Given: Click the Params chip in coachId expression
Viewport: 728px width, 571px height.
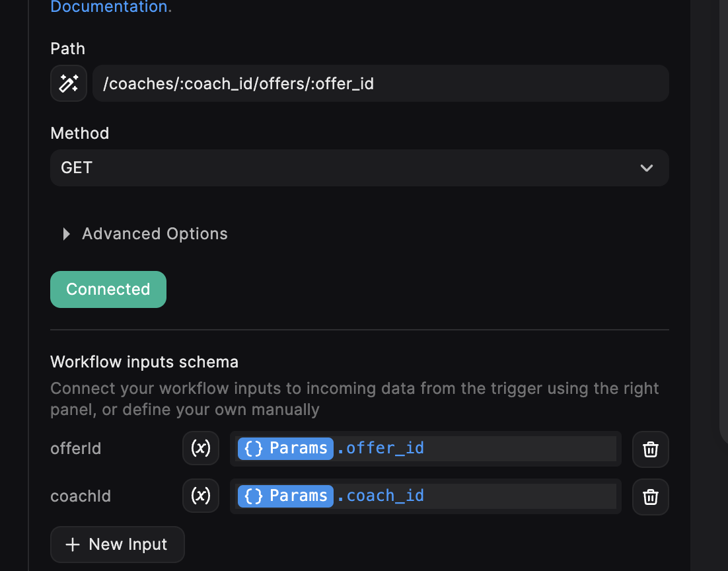Looking at the screenshot, I should tap(285, 496).
